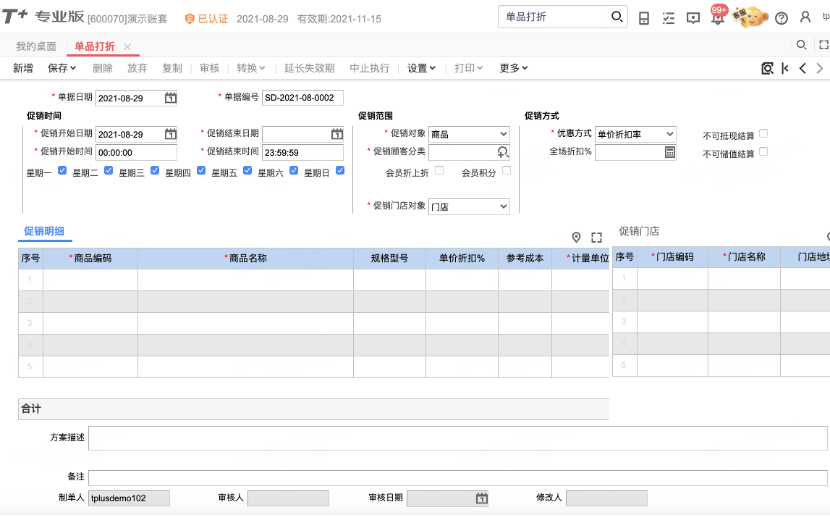The height and width of the screenshot is (516, 830).
Task: Uncheck 星期六 checkbox
Action: pyautogui.click(x=294, y=170)
